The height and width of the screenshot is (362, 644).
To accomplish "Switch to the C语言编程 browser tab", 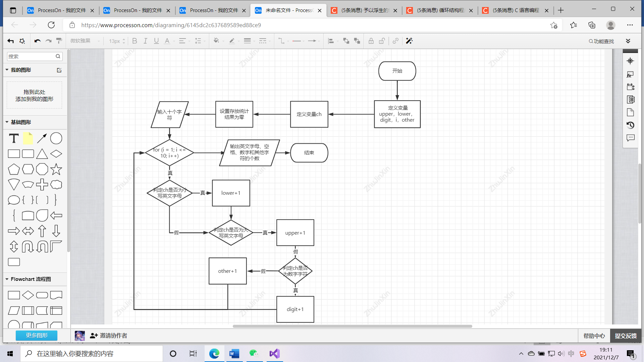I will [515, 10].
